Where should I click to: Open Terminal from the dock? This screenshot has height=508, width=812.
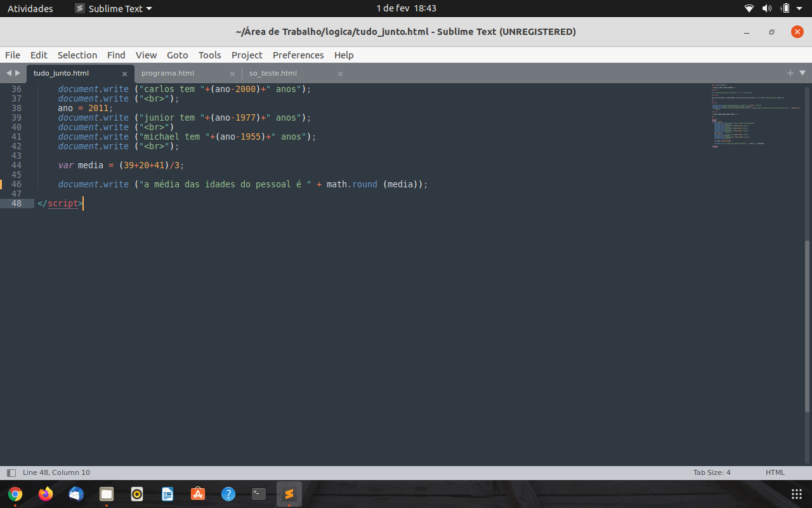point(259,494)
